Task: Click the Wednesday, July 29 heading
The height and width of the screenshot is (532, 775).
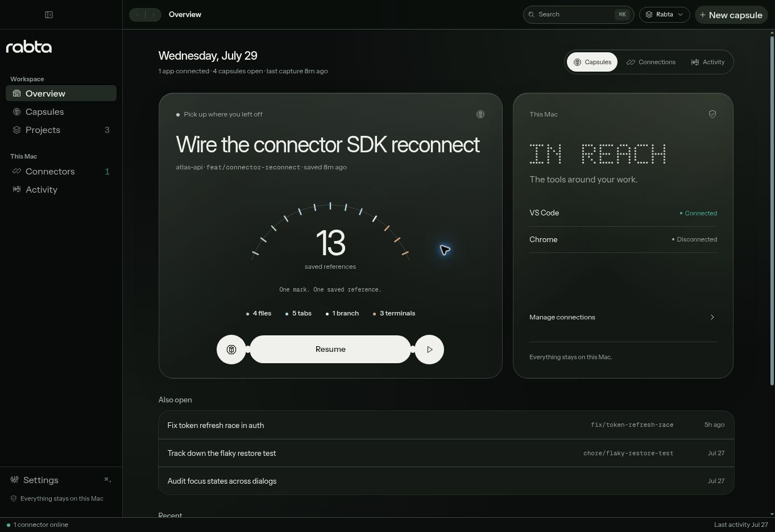Action: [x=208, y=56]
